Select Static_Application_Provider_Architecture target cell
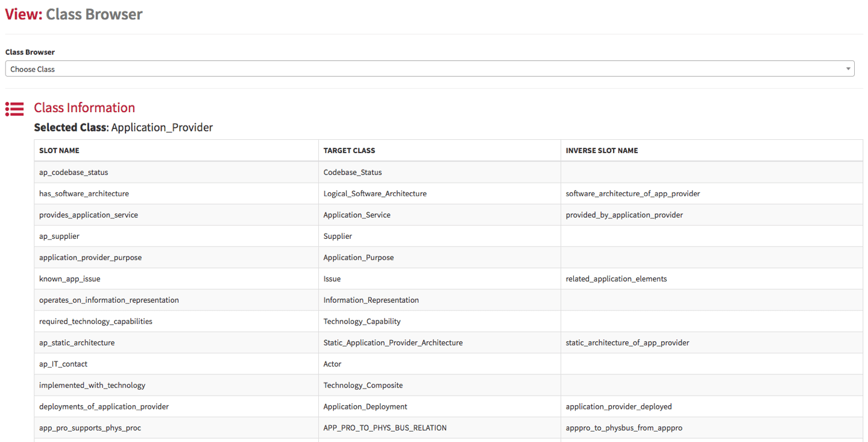868x442 pixels. tap(439, 343)
